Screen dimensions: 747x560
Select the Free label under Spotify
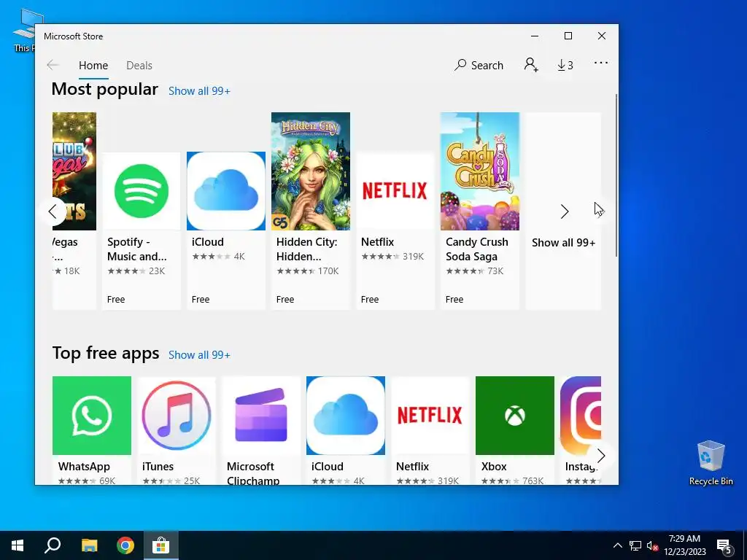[116, 299]
